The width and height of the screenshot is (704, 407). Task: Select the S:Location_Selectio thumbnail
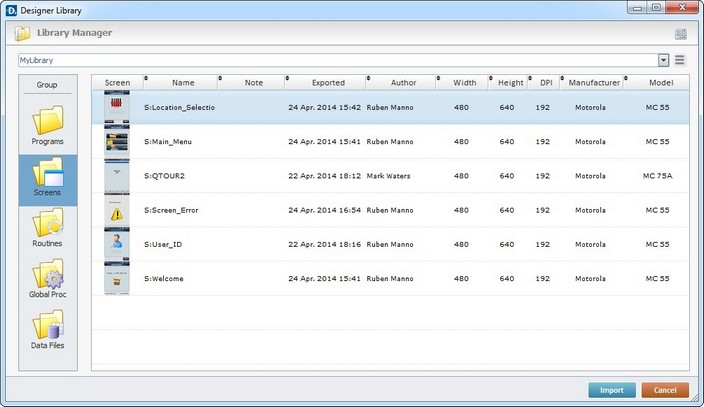coord(117,107)
